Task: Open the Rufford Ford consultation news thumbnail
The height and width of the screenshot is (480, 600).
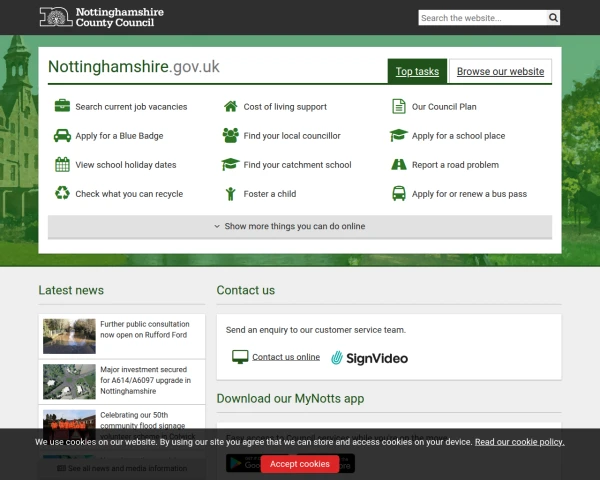Action: tap(69, 336)
